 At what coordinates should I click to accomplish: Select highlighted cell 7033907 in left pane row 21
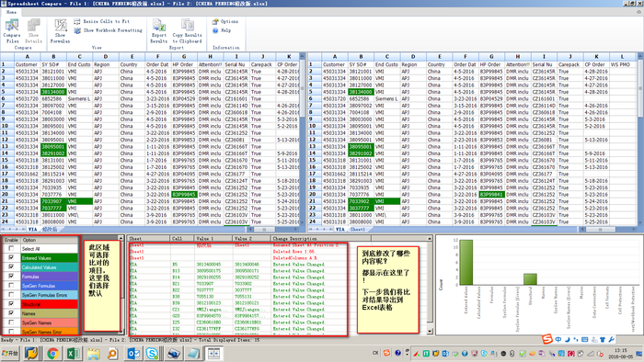tap(53, 201)
